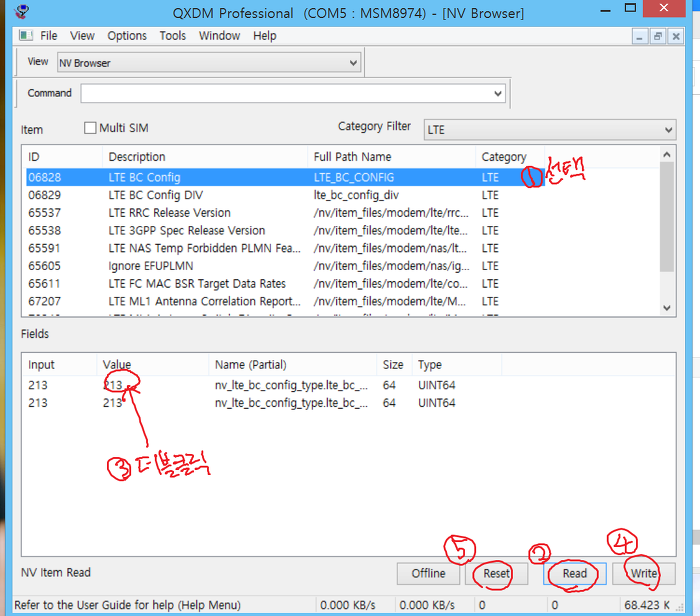The height and width of the screenshot is (616, 700).
Task: Click the Type column header in Fields
Action: click(457, 365)
